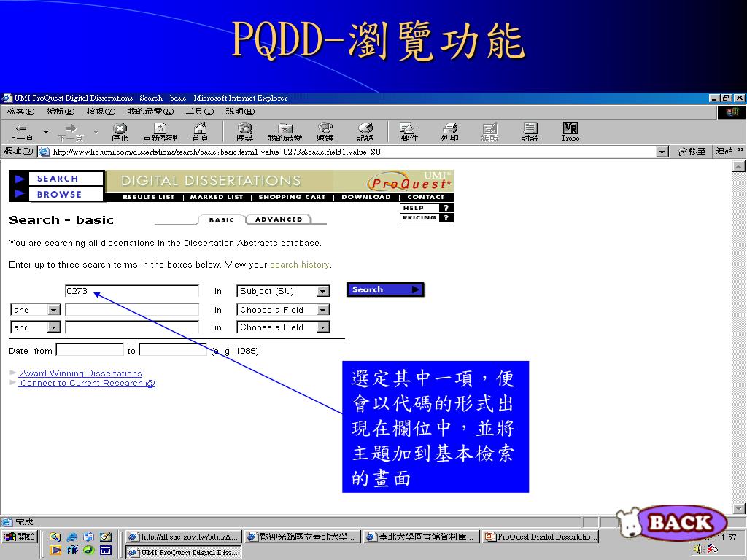Viewport: 747px width, 560px height.
Task: Refresh the page with 重新整理 icon
Action: [x=160, y=132]
